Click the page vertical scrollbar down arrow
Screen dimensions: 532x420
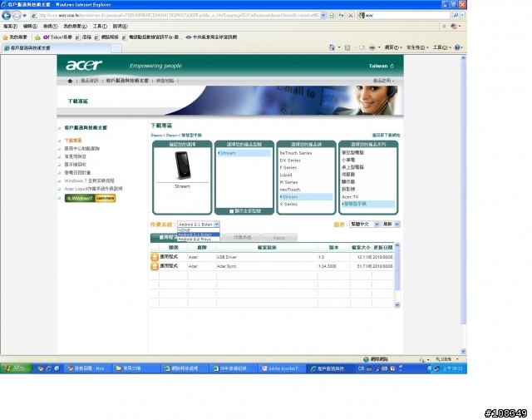[x=463, y=352]
